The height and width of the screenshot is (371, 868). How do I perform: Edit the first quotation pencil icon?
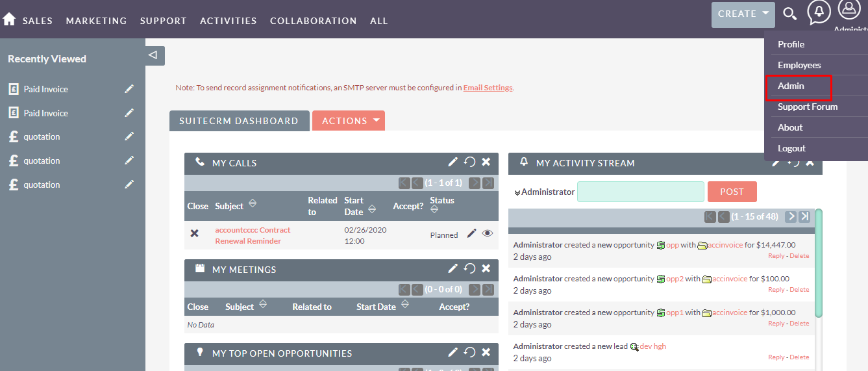tap(129, 136)
